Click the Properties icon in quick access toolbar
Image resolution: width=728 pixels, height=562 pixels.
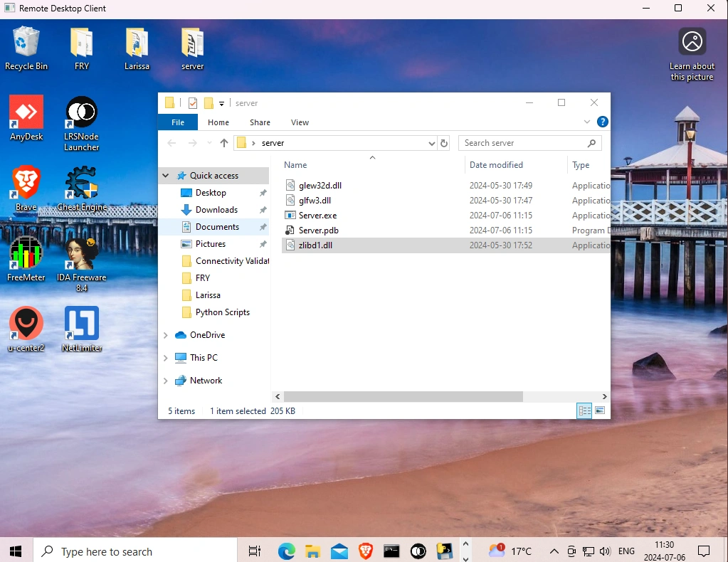pos(193,103)
